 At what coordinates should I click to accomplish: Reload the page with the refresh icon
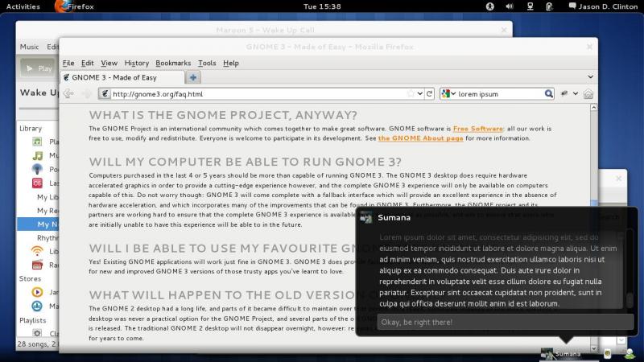430,93
